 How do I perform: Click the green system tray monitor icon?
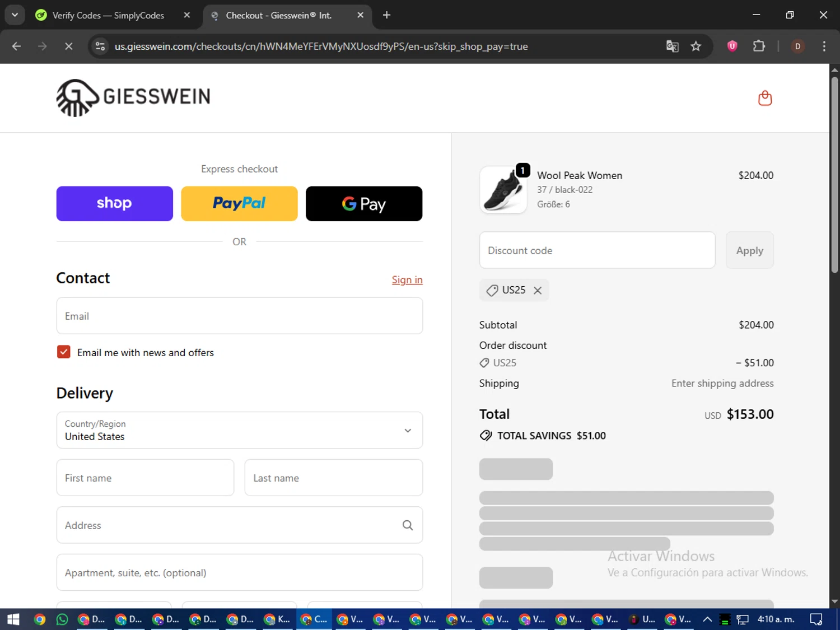(725, 619)
